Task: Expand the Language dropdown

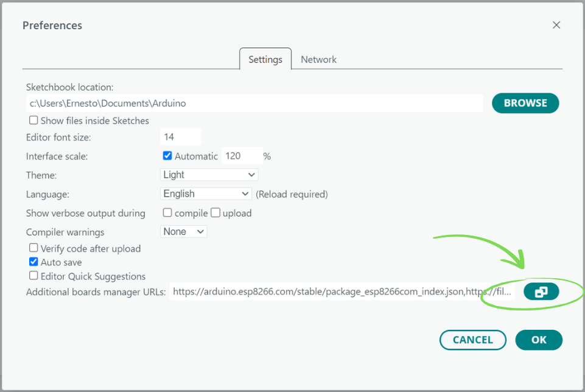Action: coord(206,194)
